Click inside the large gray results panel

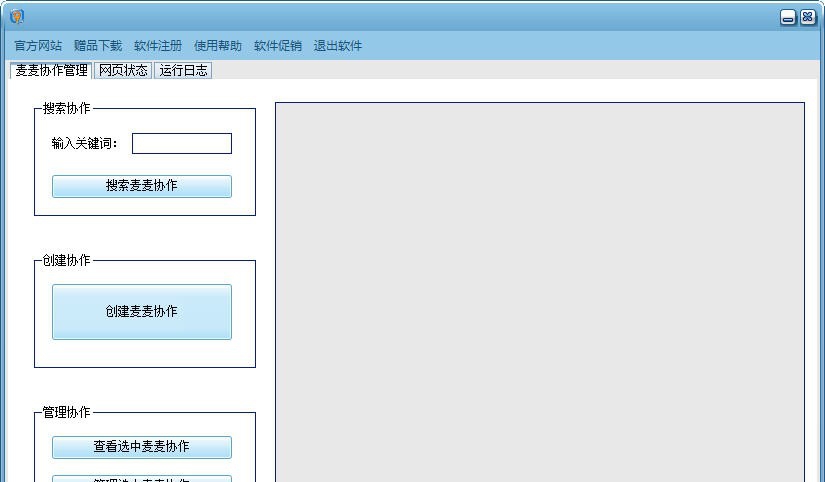(x=540, y=292)
